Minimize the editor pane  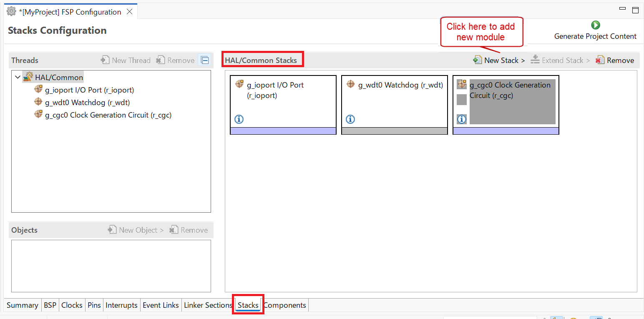623,9
